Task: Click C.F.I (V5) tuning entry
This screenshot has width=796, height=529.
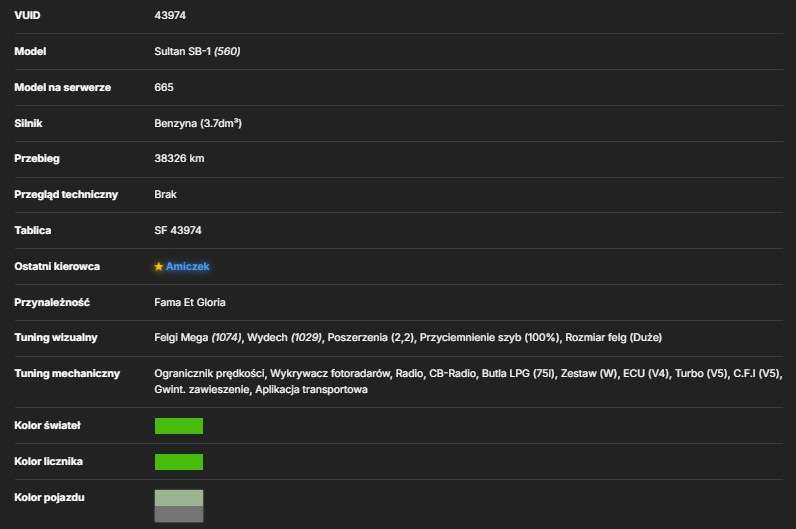Action: tap(756, 374)
